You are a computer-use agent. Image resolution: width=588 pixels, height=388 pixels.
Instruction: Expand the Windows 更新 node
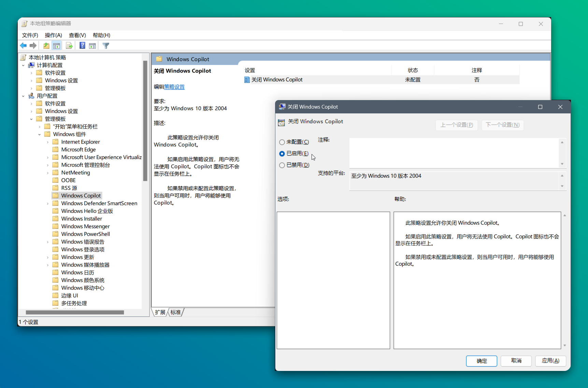coord(48,257)
